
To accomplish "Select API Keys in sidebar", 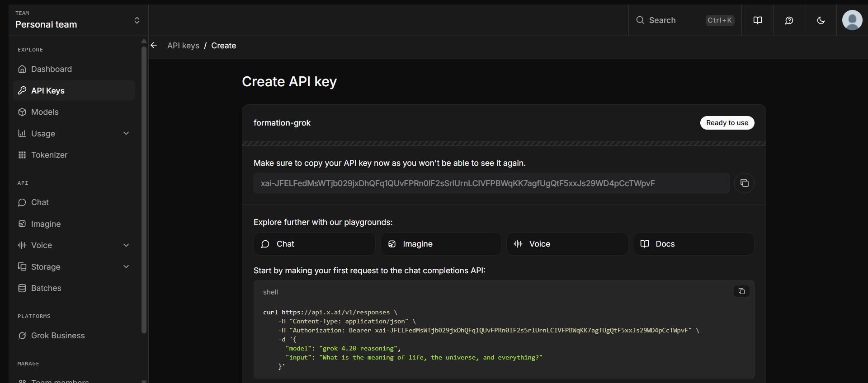I will (74, 90).
